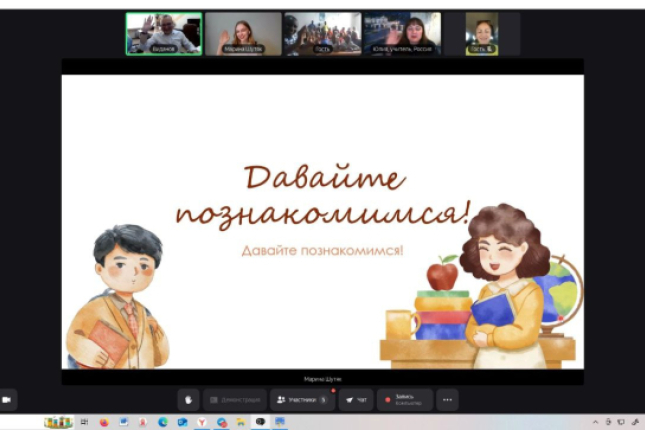
Task: Toggle the camera on the left edge
Action: (x=7, y=399)
